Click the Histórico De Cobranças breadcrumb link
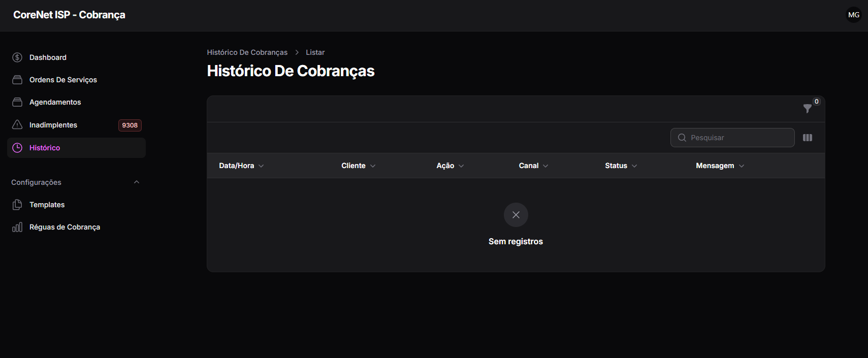Viewport: 868px width, 358px height. [x=247, y=52]
